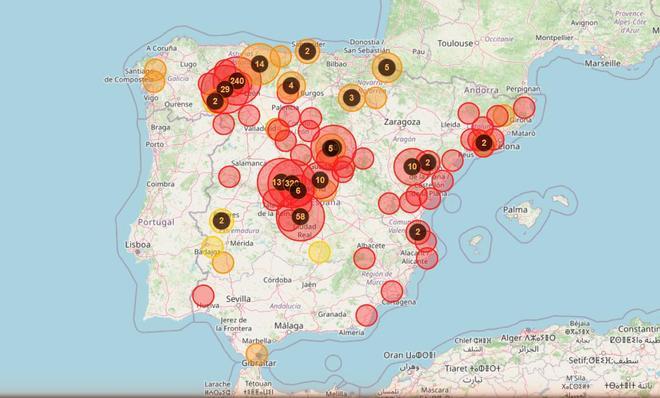Viewport: 660px width, 398px height.
Task: Click the Córdoba city label
Action: (277, 280)
